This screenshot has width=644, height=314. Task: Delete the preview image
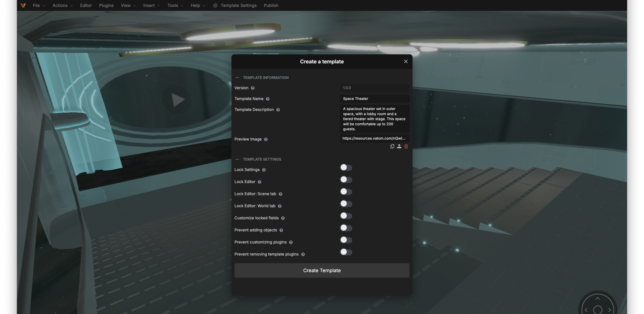[406, 146]
